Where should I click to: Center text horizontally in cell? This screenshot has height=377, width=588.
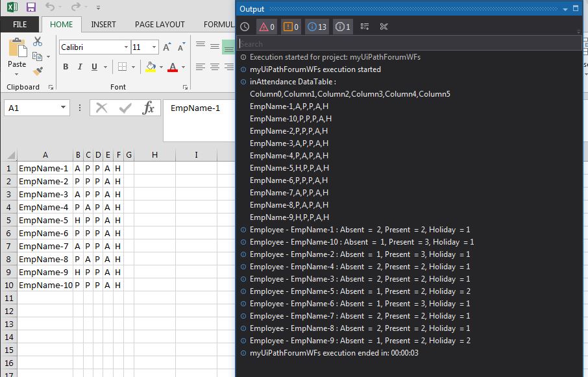(x=215, y=67)
